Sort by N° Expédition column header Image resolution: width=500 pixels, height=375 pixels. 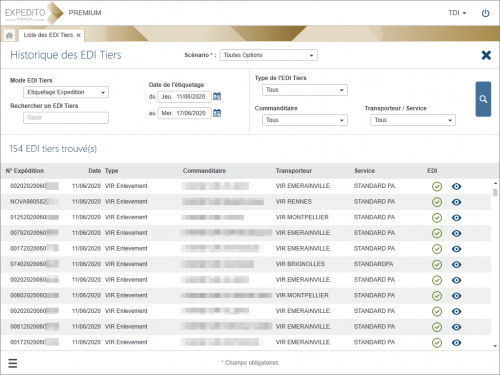click(x=25, y=171)
